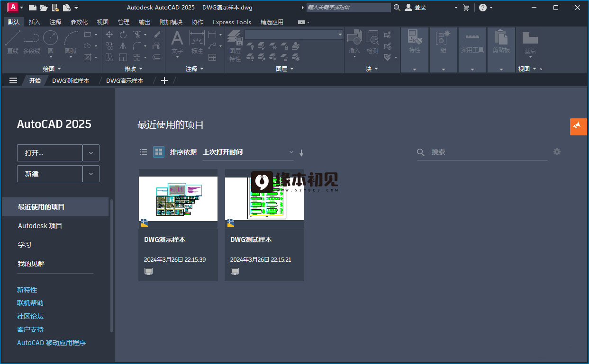Screen dimensions: 589x364
Task: Expand the Modify (修改) panel
Action: tap(133, 69)
